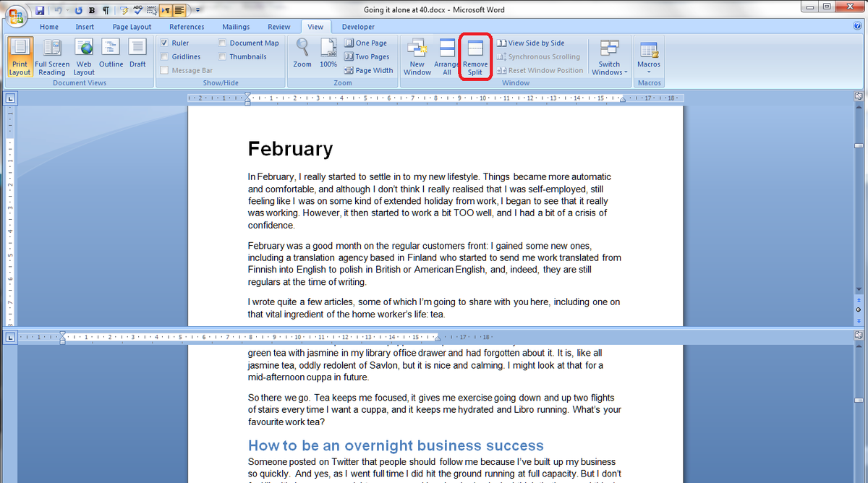Viewport: 868px width, 483px height.
Task: Enable View Side by Side
Action: click(x=530, y=43)
